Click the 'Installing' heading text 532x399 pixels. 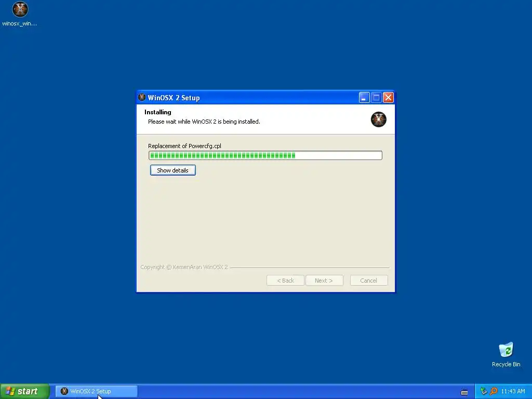pyautogui.click(x=158, y=112)
